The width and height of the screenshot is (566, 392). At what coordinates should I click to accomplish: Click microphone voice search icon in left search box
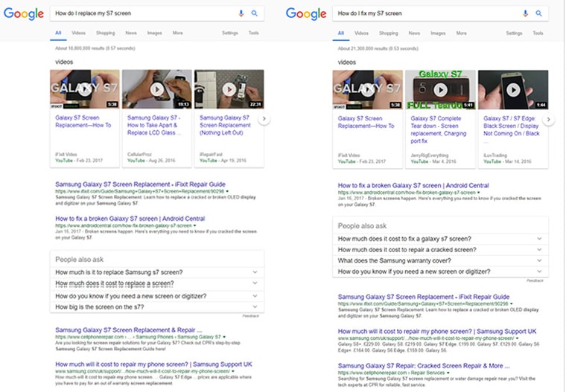click(x=241, y=13)
